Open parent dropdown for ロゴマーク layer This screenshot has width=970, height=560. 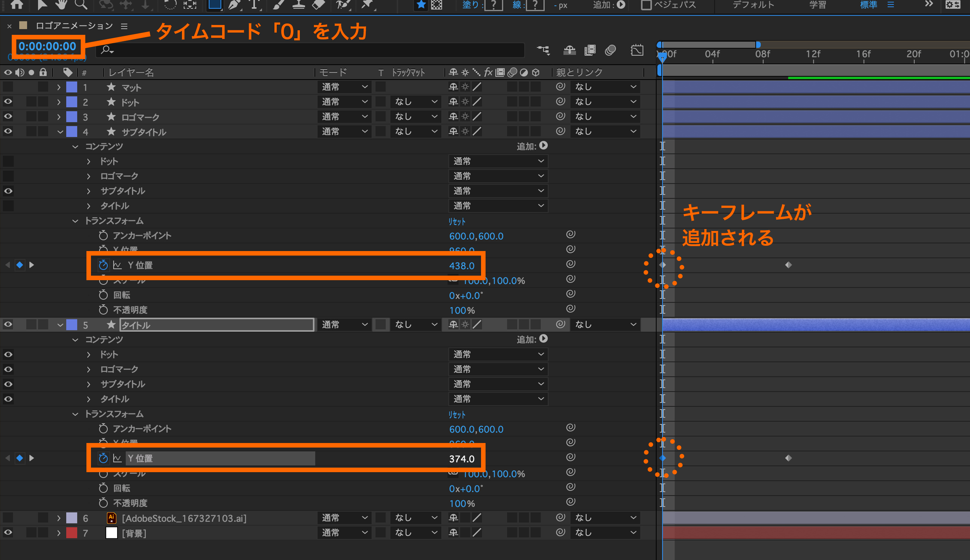[x=605, y=117]
